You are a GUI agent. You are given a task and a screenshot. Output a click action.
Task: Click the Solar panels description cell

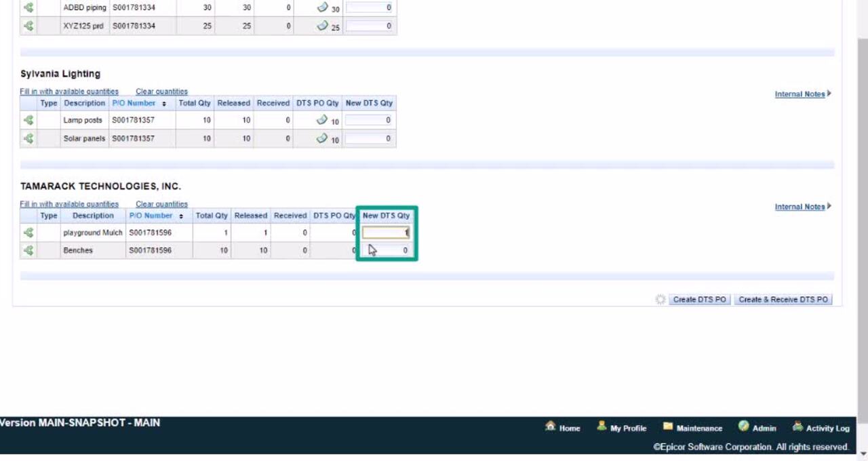click(x=83, y=138)
